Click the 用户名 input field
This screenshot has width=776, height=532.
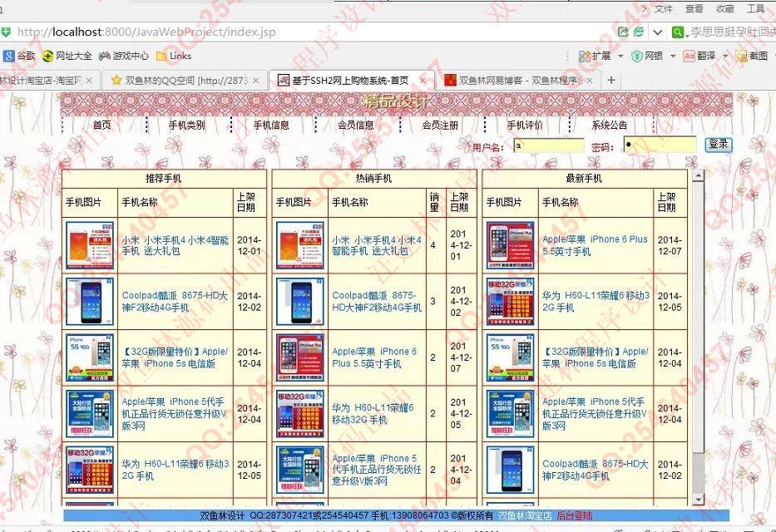549,145
